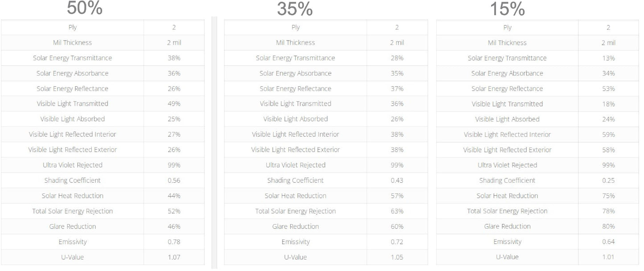Click the 0.78 Emissivity value

(174, 242)
